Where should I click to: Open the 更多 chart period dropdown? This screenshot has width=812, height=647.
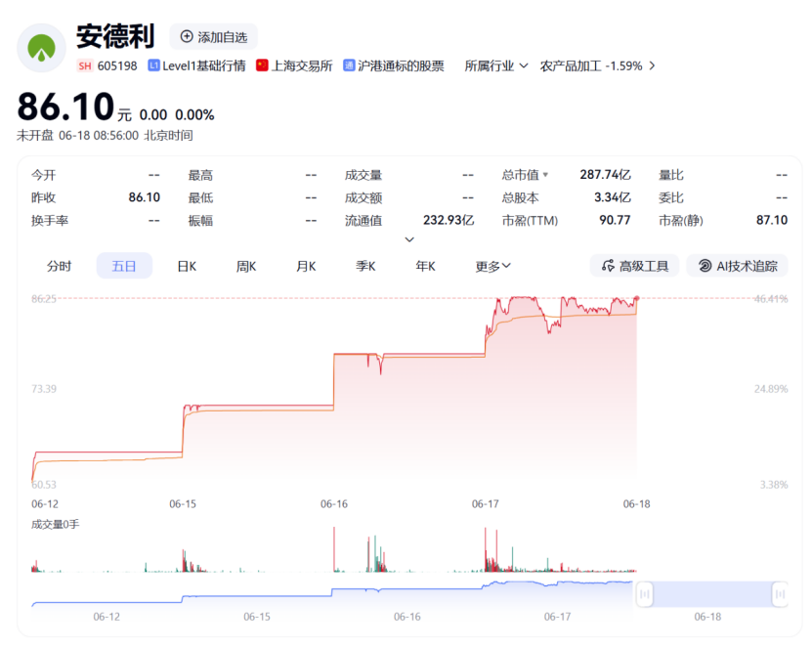pos(493,266)
